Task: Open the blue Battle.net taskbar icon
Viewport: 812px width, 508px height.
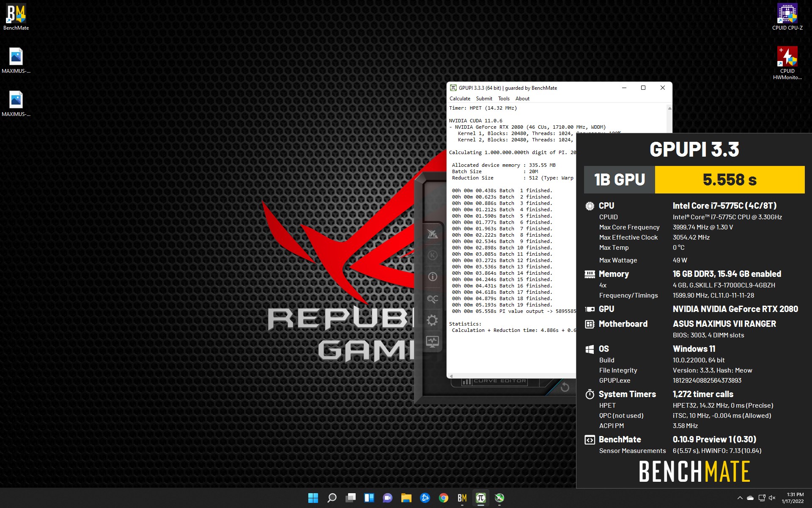Action: pos(425,498)
